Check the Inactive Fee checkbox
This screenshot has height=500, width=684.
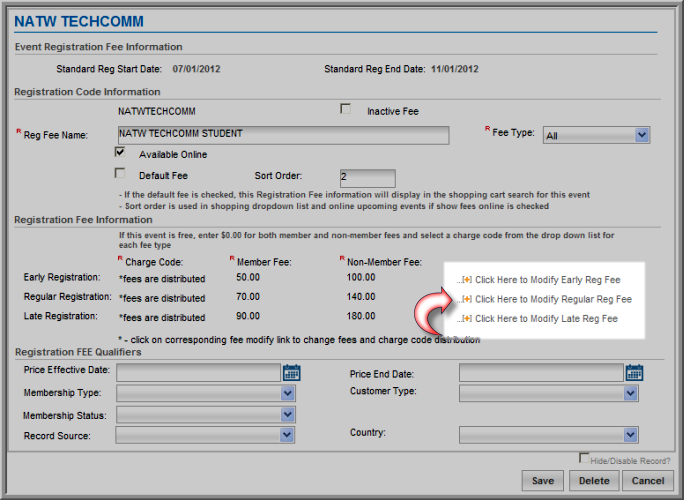point(345,109)
